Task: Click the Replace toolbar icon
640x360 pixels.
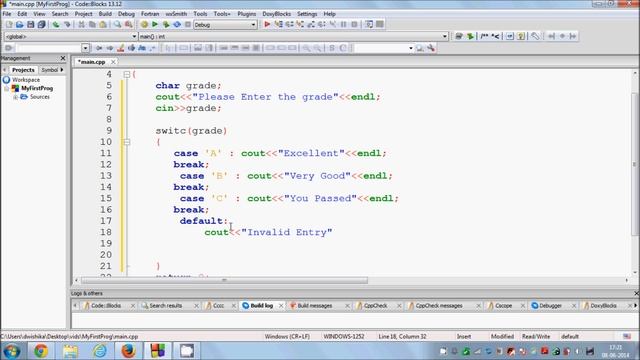Action: pos(129,24)
